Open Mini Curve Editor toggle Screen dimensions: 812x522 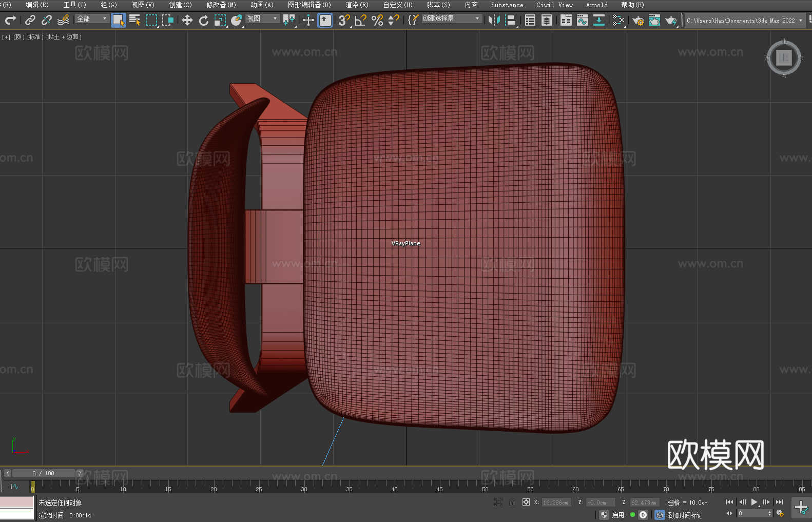[x=14, y=486]
